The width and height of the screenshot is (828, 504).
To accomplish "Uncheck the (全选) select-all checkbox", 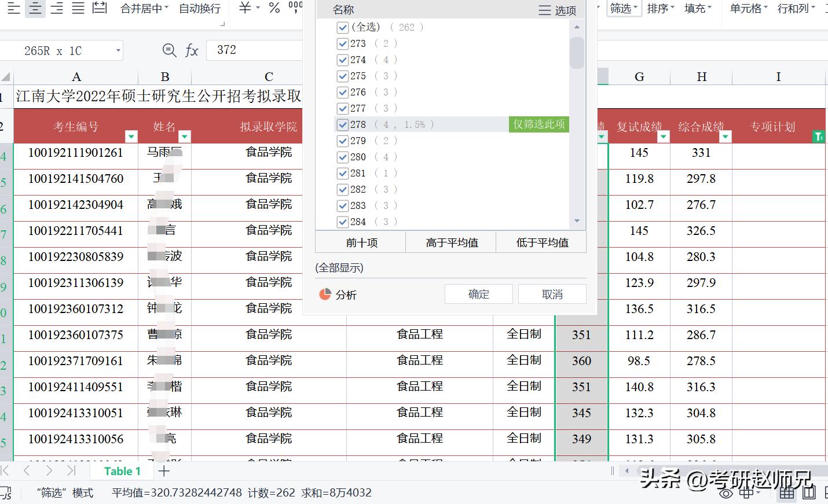I will [x=342, y=27].
